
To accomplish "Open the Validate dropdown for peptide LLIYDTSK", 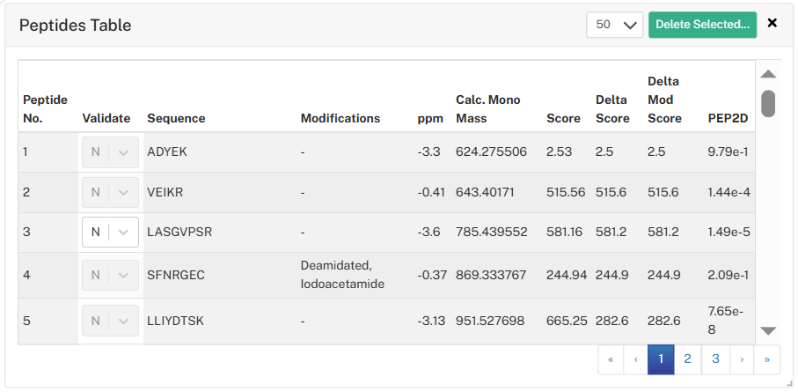I will click(x=110, y=321).
